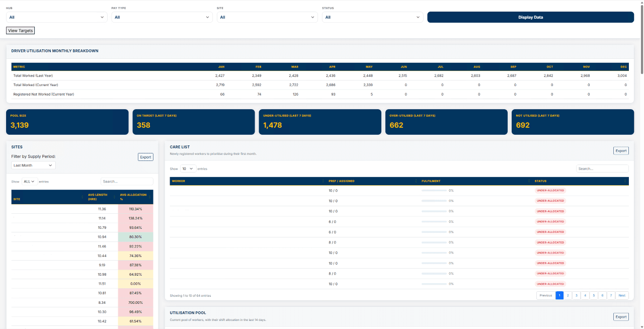Click the 138.24% allocation cell
Image resolution: width=644 pixels, height=329 pixels.
pos(136,218)
